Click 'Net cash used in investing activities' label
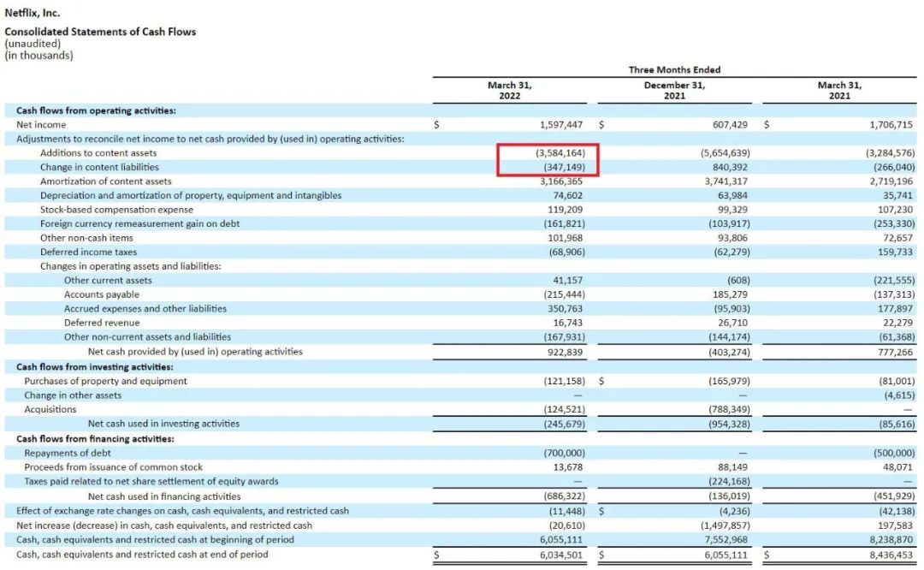The height and width of the screenshot is (570, 924). click(x=163, y=424)
